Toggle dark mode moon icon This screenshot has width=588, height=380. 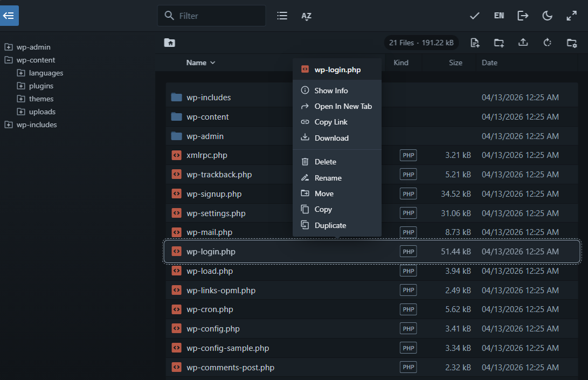pyautogui.click(x=547, y=16)
